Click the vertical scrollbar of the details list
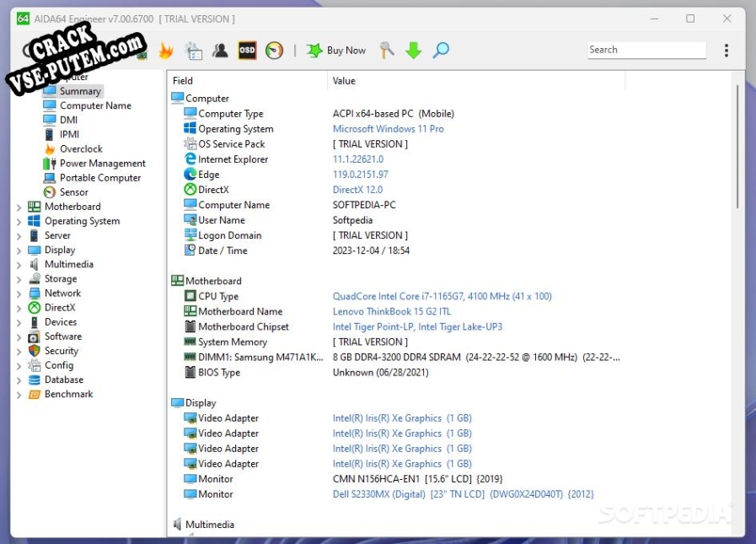Viewport: 756px width, 544px height. (738, 148)
